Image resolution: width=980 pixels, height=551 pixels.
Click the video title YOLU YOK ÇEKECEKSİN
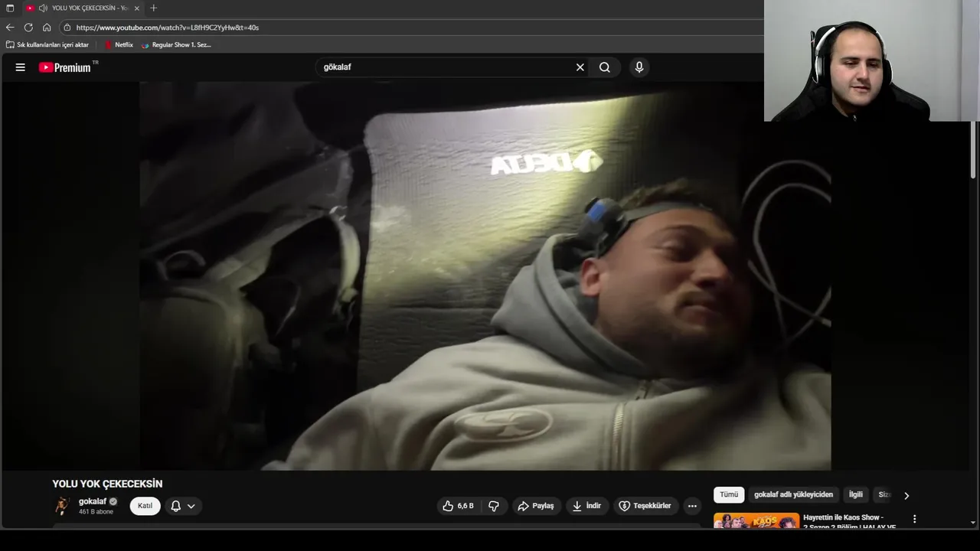(107, 484)
